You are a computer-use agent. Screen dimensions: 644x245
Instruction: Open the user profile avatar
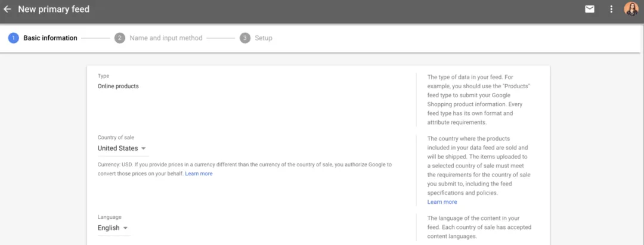(x=631, y=9)
